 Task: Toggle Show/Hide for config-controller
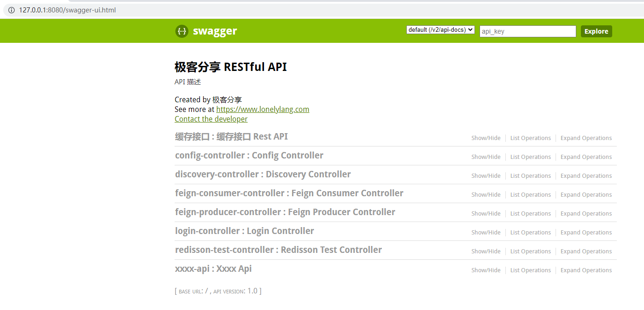[x=486, y=157]
